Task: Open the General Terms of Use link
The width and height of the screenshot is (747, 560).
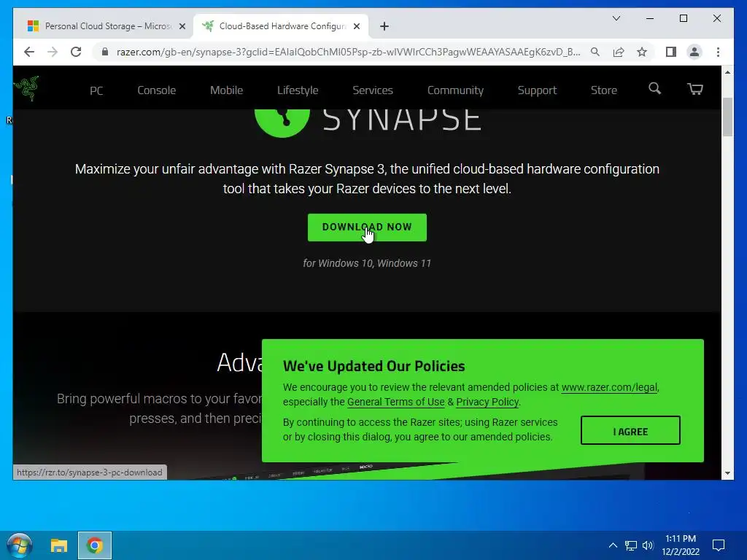Action: click(395, 402)
